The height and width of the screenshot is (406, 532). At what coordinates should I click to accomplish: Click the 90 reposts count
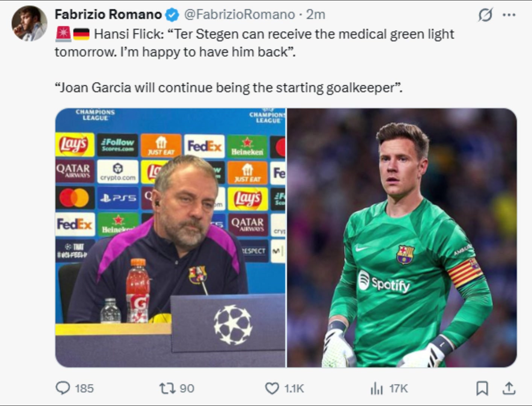click(187, 388)
